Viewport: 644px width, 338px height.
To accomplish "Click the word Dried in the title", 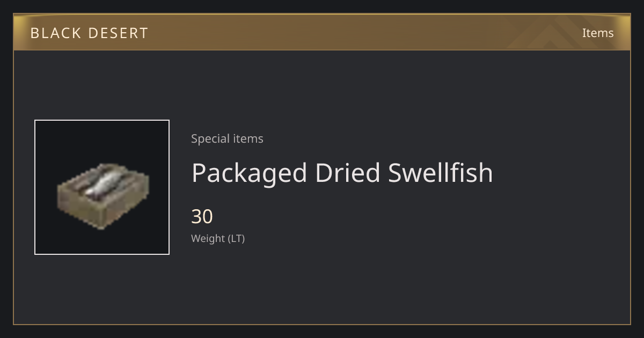I will click(x=347, y=173).
